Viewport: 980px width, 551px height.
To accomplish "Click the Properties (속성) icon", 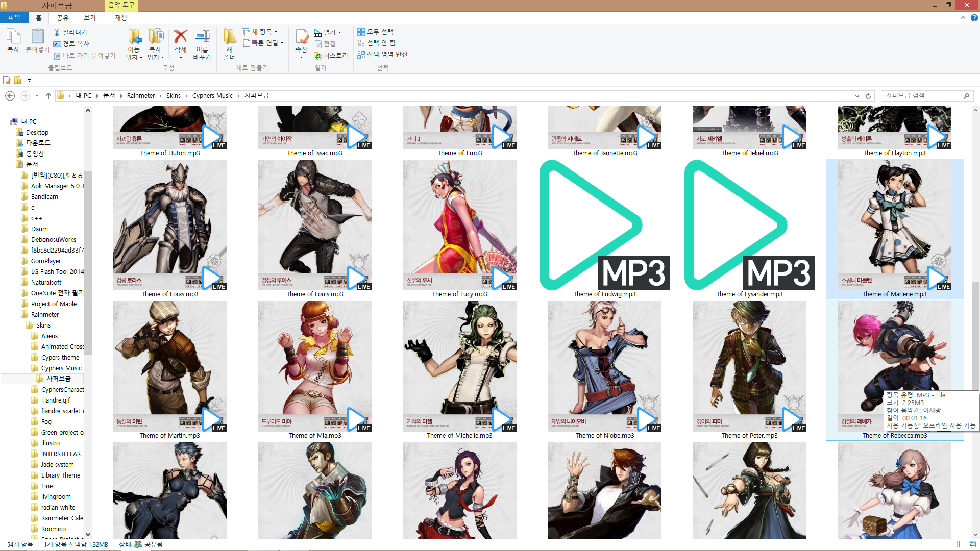I will pos(301,37).
